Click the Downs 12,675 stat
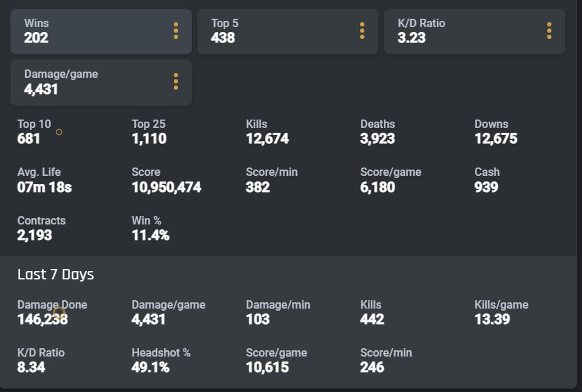The height and width of the screenshot is (392, 582). (x=495, y=132)
